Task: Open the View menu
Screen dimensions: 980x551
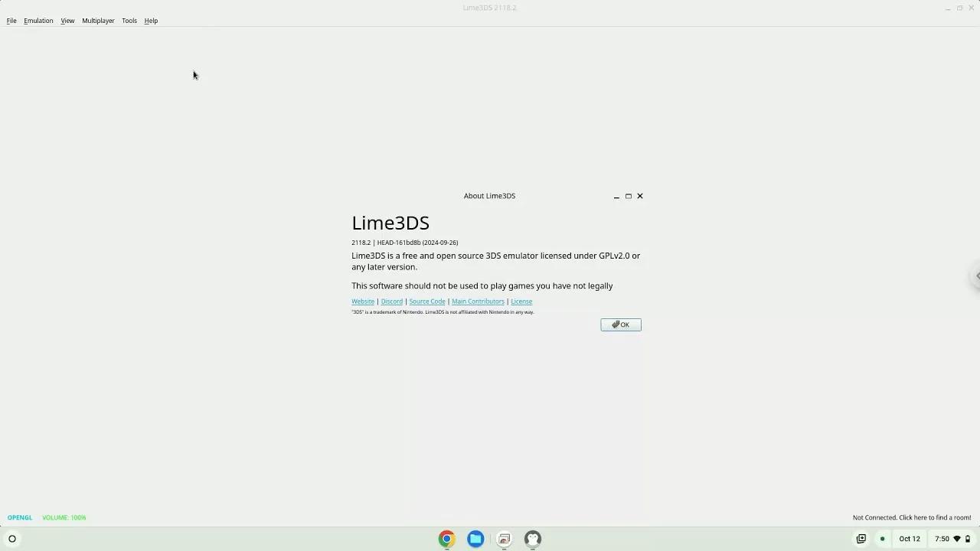Action: coord(67,21)
